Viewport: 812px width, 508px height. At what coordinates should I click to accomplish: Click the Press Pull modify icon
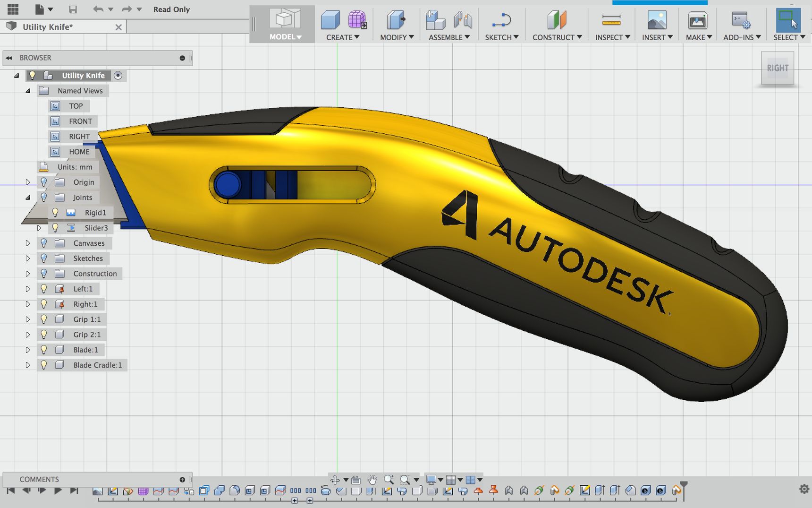[x=396, y=20]
